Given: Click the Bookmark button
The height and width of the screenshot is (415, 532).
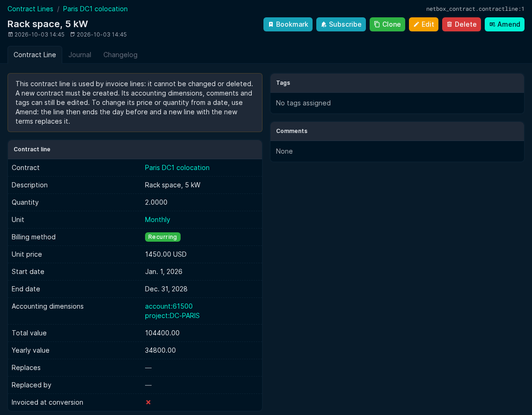Looking at the screenshot, I should [288, 24].
